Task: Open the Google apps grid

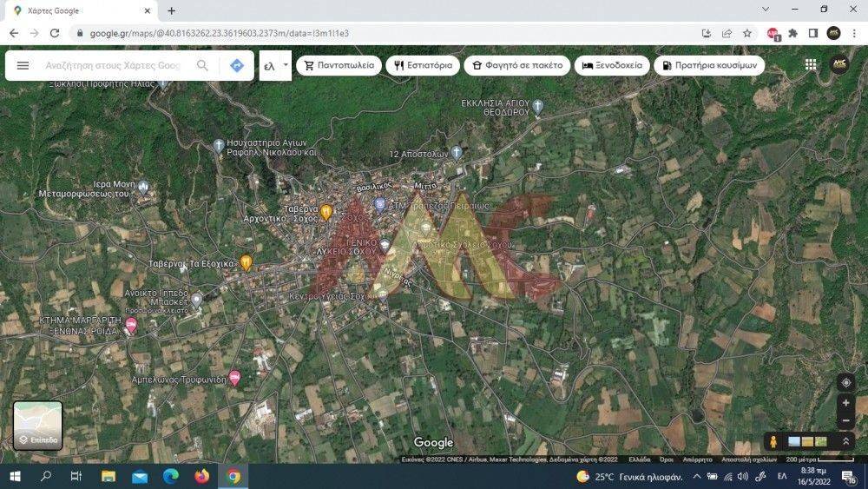Action: (x=811, y=65)
